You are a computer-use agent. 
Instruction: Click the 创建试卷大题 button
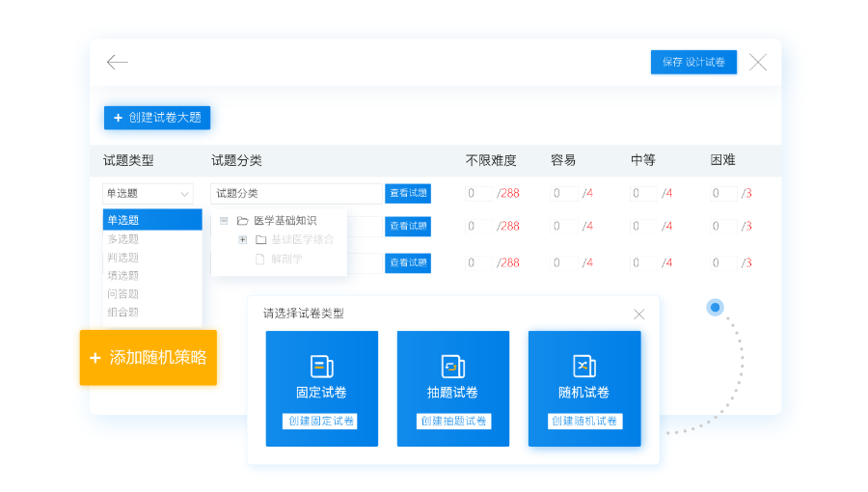pos(156,118)
